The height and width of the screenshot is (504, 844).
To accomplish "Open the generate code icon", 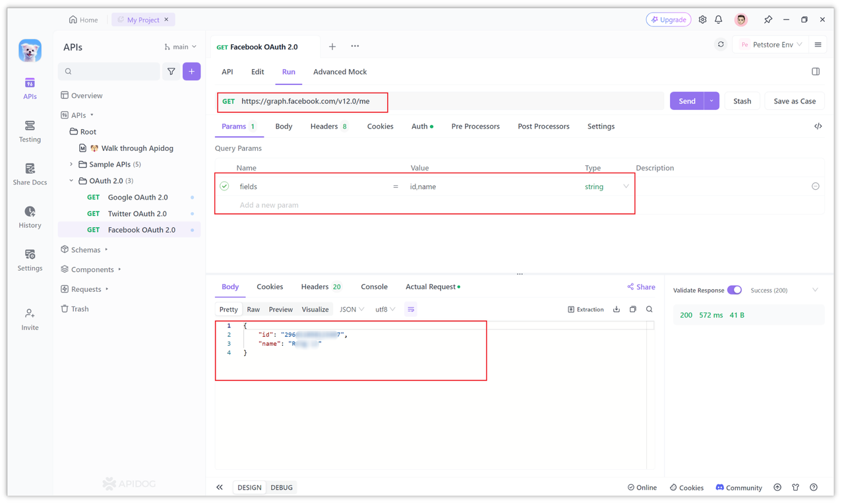I will click(x=818, y=126).
